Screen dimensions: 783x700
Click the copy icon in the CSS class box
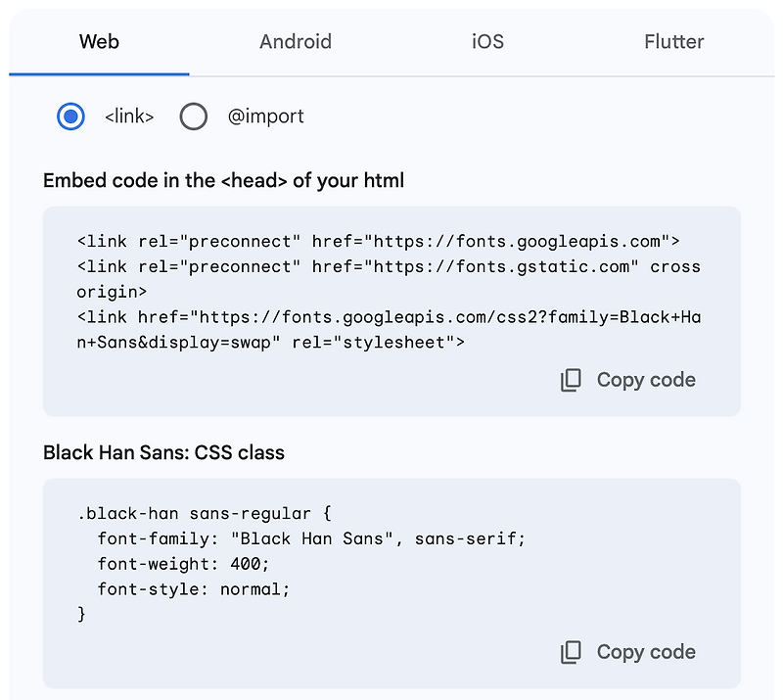(571, 651)
